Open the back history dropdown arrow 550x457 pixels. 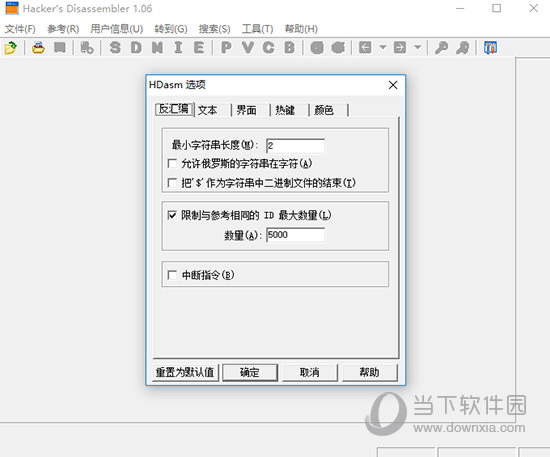[x=383, y=47]
